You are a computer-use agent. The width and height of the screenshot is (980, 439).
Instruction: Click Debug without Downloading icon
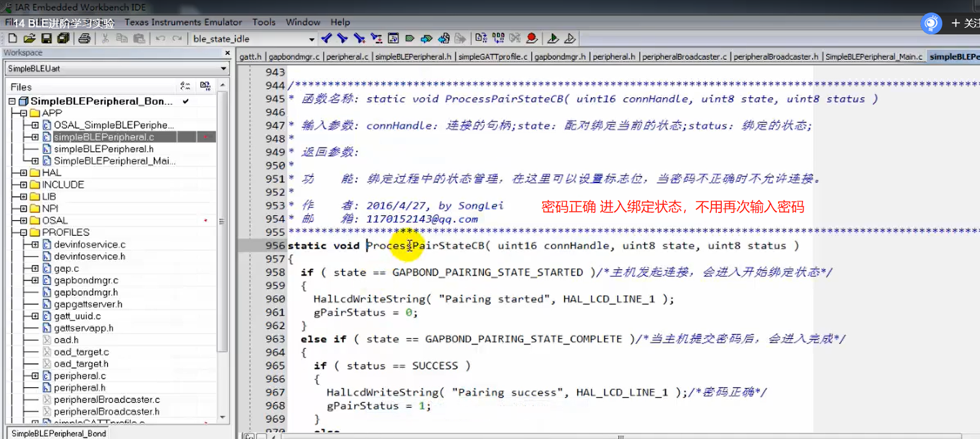coord(569,38)
